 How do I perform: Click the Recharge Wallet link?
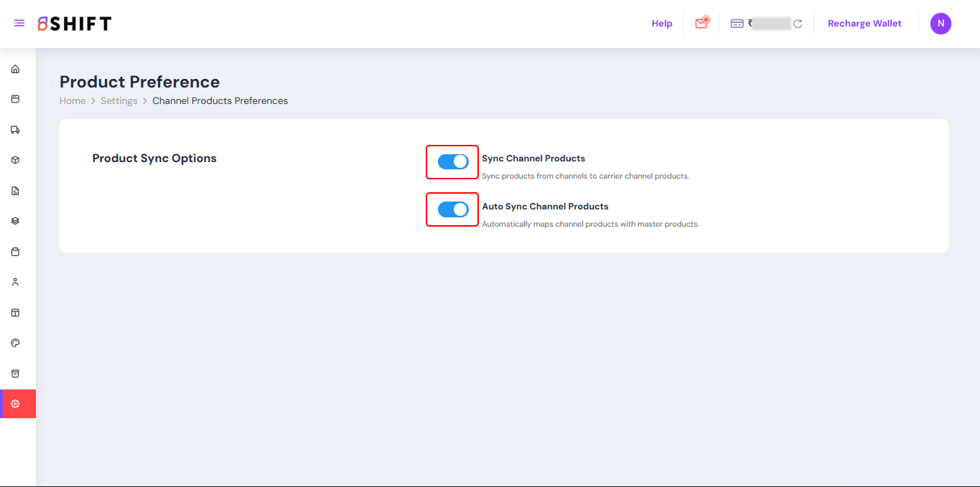point(864,24)
